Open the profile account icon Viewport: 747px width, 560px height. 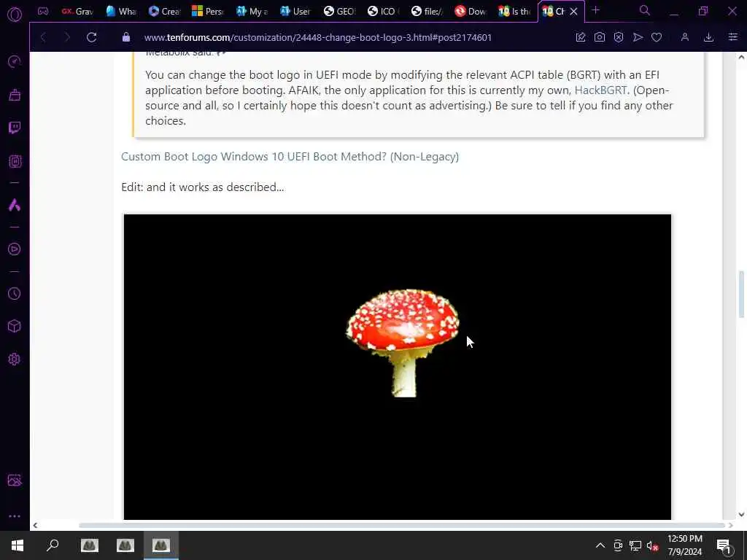point(684,37)
